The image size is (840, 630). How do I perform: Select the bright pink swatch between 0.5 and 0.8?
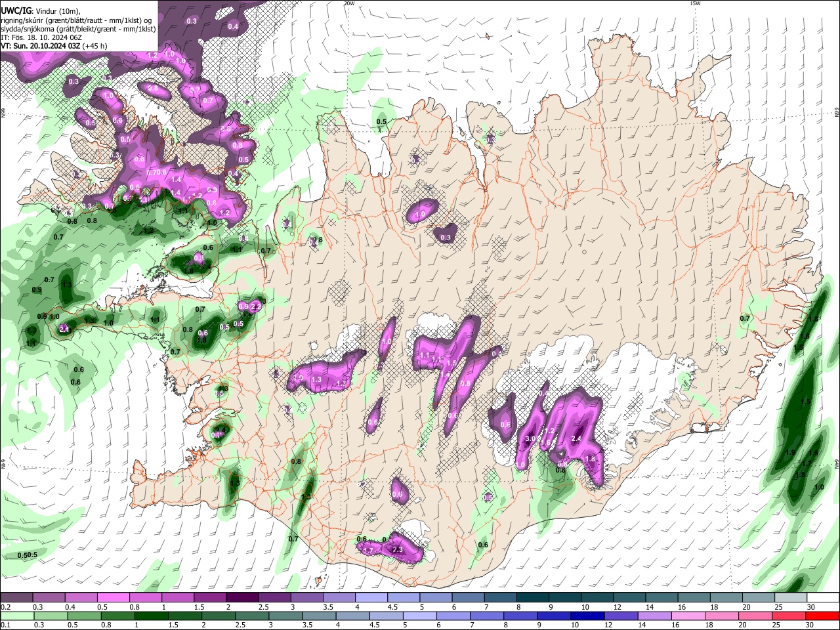[113, 598]
